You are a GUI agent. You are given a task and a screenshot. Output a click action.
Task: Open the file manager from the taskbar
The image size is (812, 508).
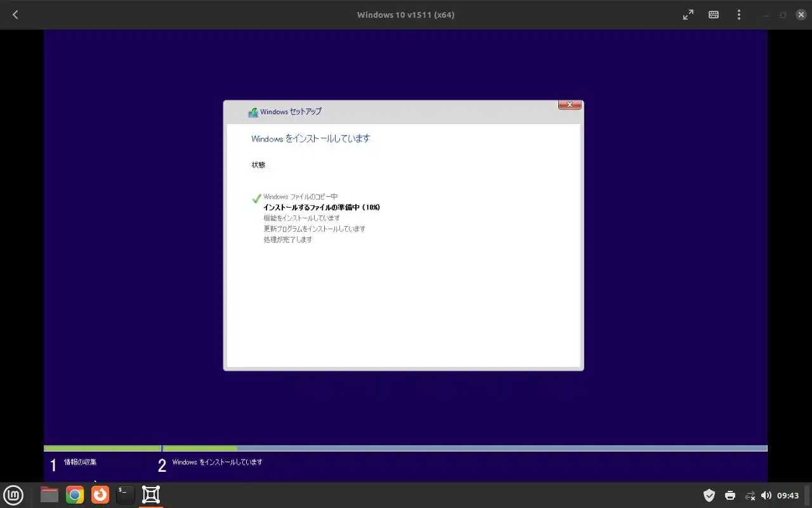49,495
